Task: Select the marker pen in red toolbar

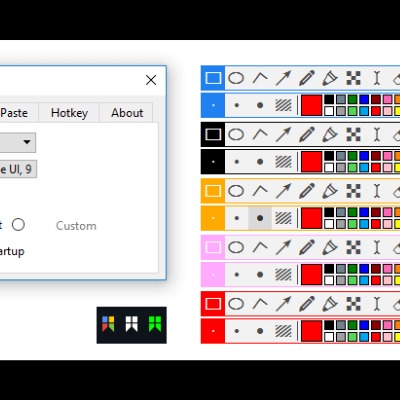Action: click(x=330, y=304)
